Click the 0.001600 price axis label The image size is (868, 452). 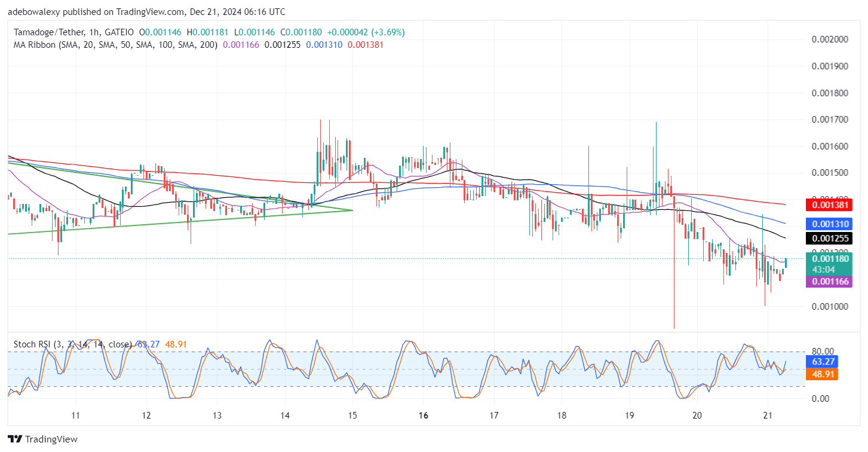pos(829,146)
